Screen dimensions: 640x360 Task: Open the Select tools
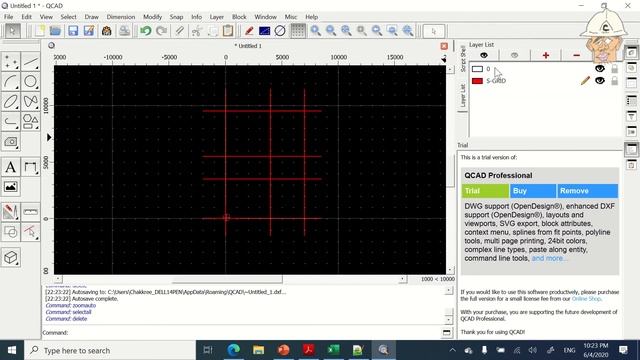point(31,232)
